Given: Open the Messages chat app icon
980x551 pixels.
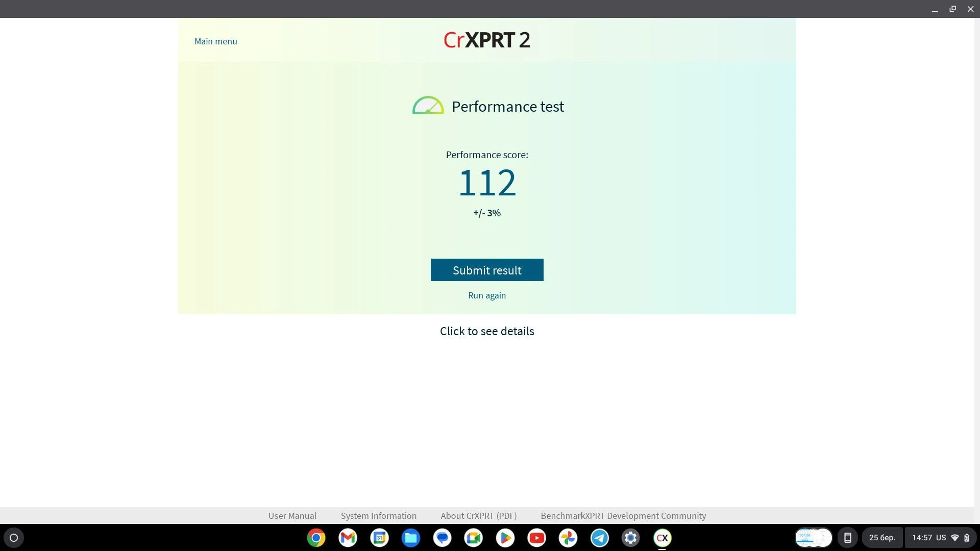Looking at the screenshot, I should point(442,538).
